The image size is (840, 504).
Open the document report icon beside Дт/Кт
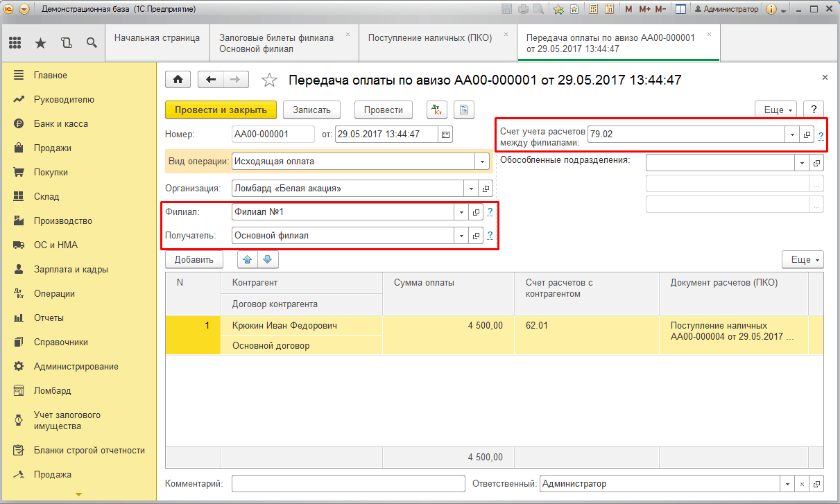point(464,110)
